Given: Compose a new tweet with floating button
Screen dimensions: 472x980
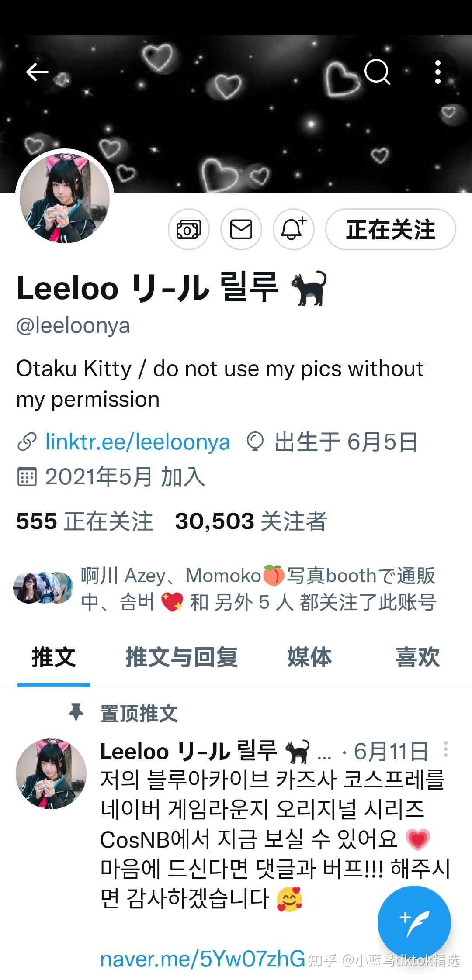Looking at the screenshot, I should 414,922.
